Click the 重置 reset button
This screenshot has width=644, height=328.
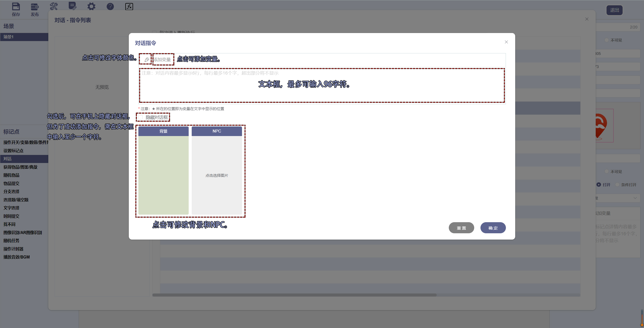pos(461,228)
